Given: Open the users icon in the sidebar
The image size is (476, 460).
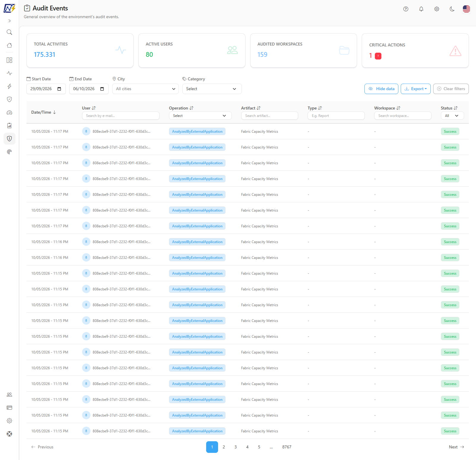Looking at the screenshot, I should click(x=10, y=395).
